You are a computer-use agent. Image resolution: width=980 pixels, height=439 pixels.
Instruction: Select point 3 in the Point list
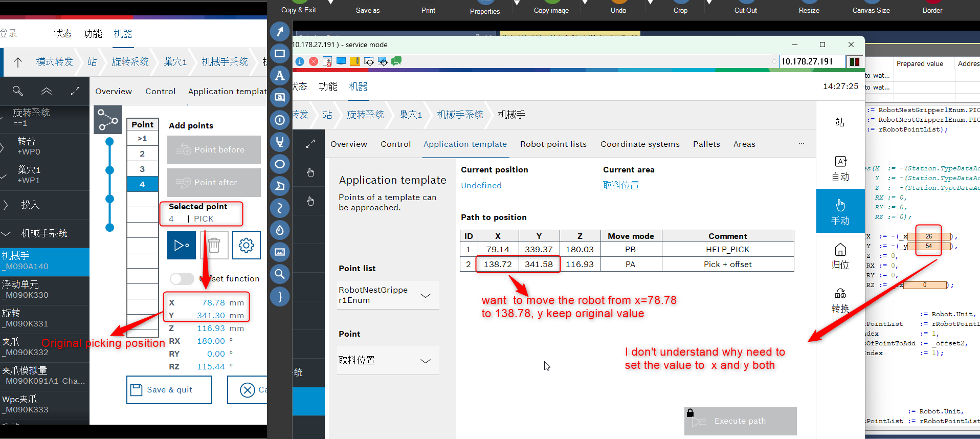(142, 169)
